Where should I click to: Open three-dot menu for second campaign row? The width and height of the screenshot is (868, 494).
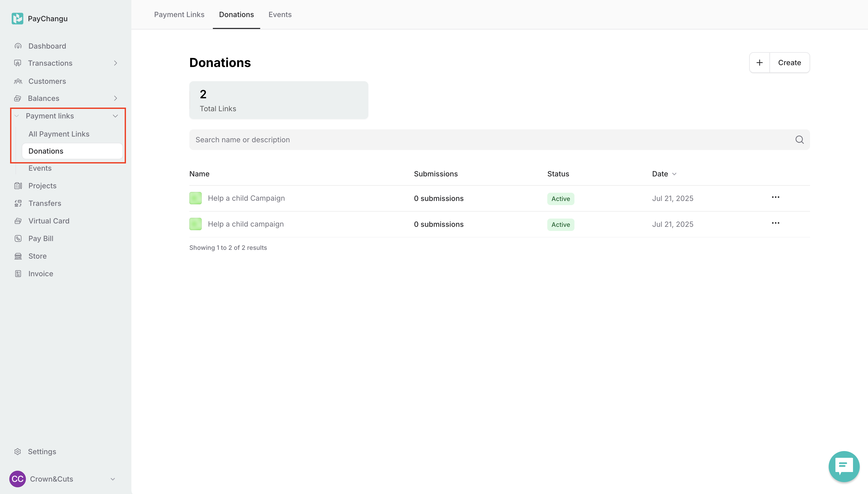(x=775, y=223)
